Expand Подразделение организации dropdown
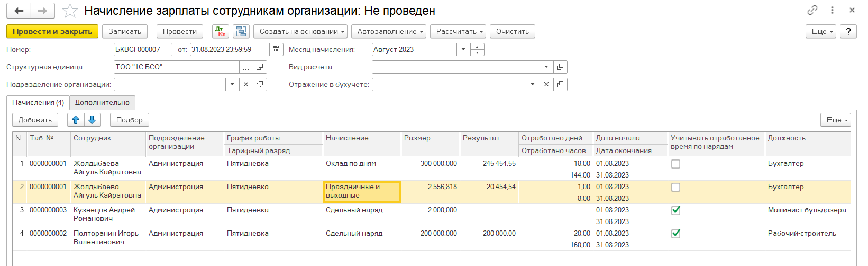 click(232, 85)
